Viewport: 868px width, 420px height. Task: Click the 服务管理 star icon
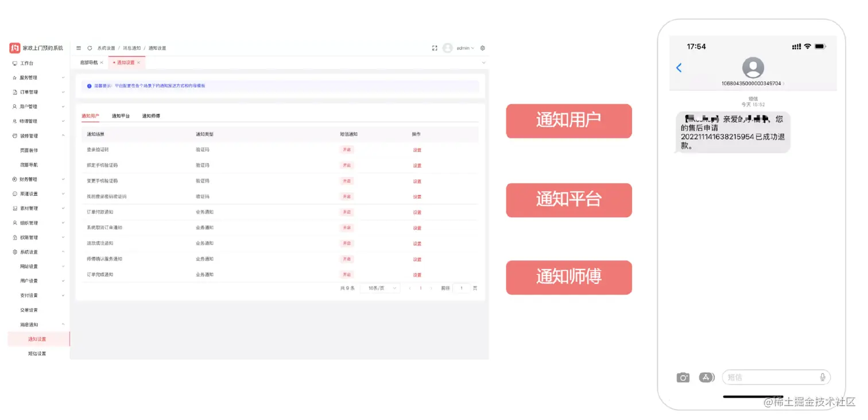(14, 78)
